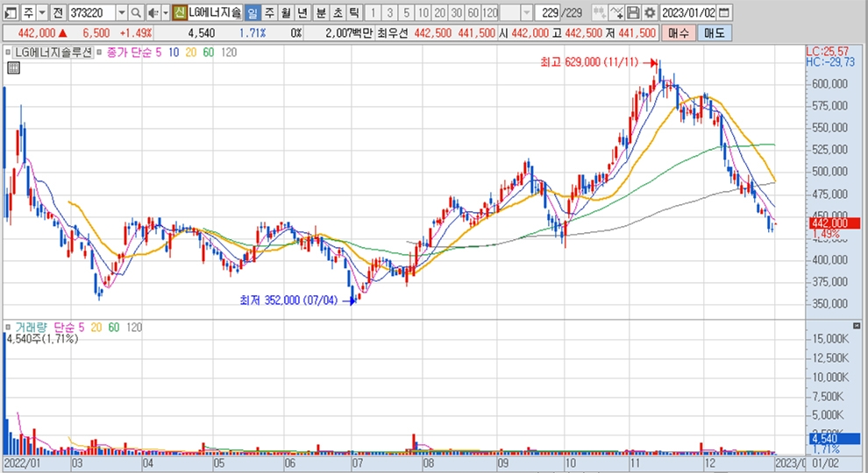Image resolution: width=868 pixels, height=473 pixels.
Task: Click the 매도 sell button
Action: pyautogui.click(x=714, y=33)
